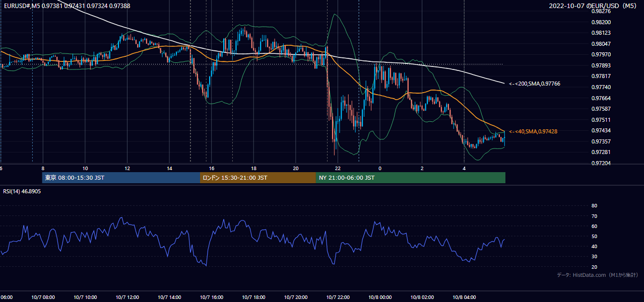Select the 東京 08:00-15:30 JST session bar
The image size is (644, 302).
point(121,178)
